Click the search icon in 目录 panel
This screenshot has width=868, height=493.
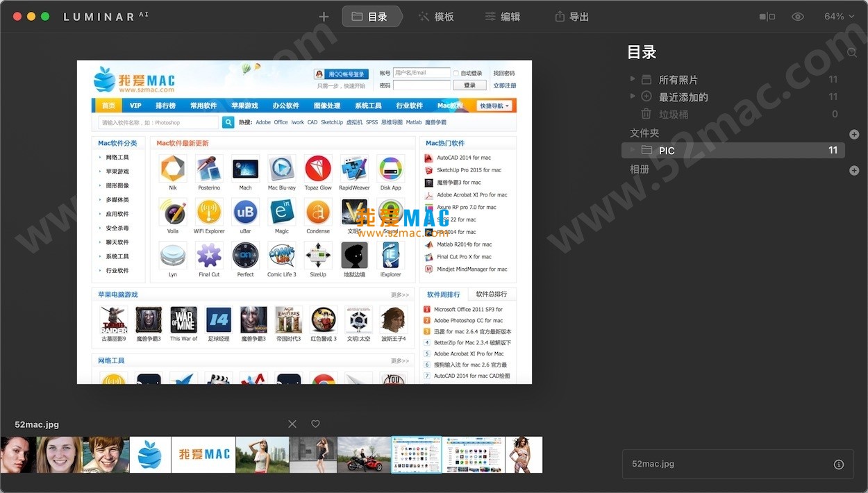click(852, 52)
